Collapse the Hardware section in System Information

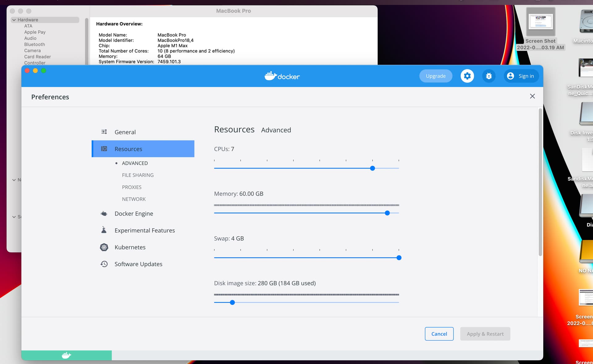(14, 19)
